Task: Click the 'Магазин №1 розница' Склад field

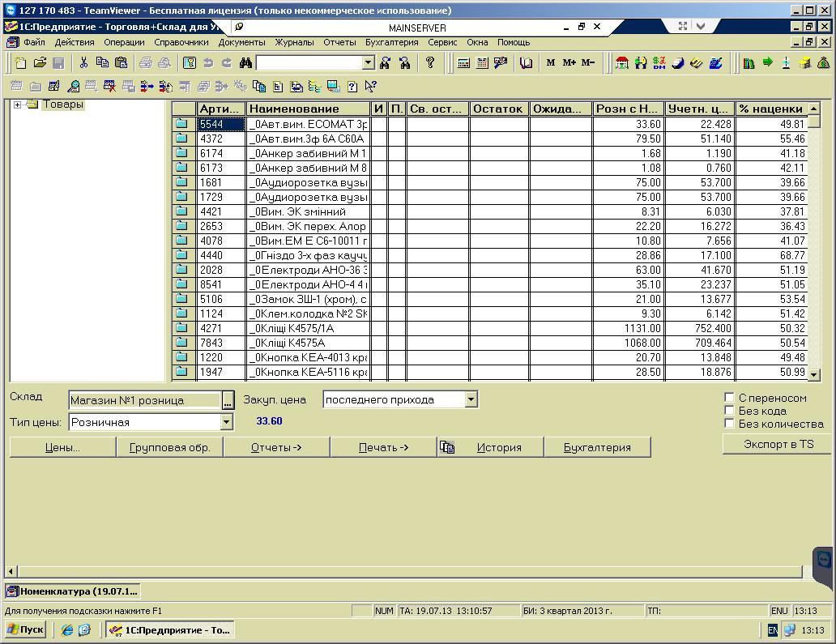Action: [145, 400]
